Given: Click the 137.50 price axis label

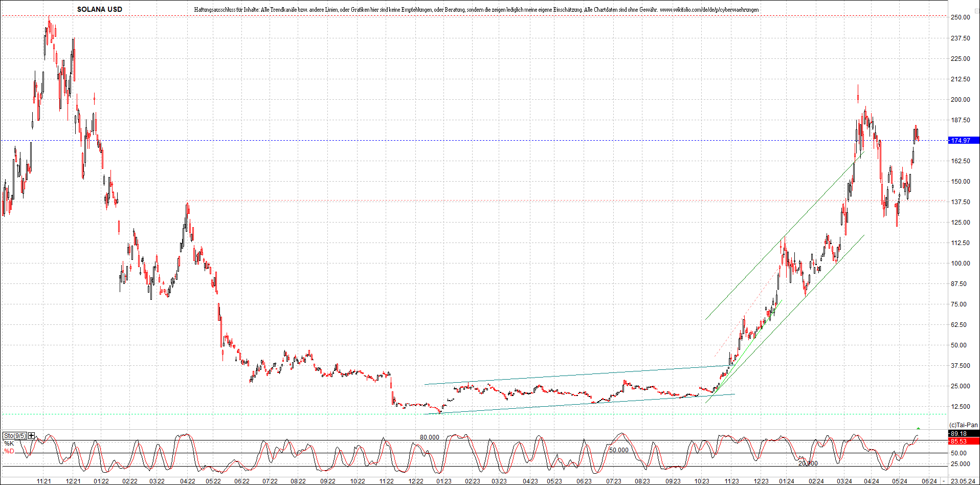Looking at the screenshot, I should pos(960,202).
